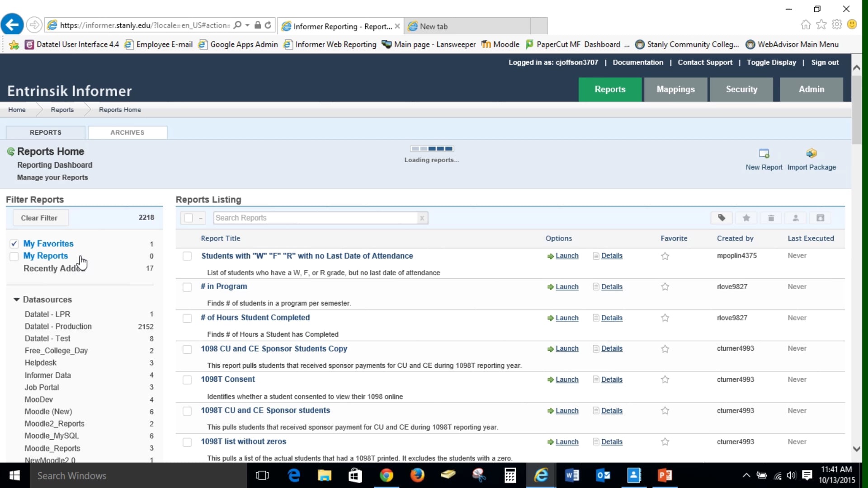Open the address bar search dropdown arrow
Screen dimensions: 868x488
[247, 25]
